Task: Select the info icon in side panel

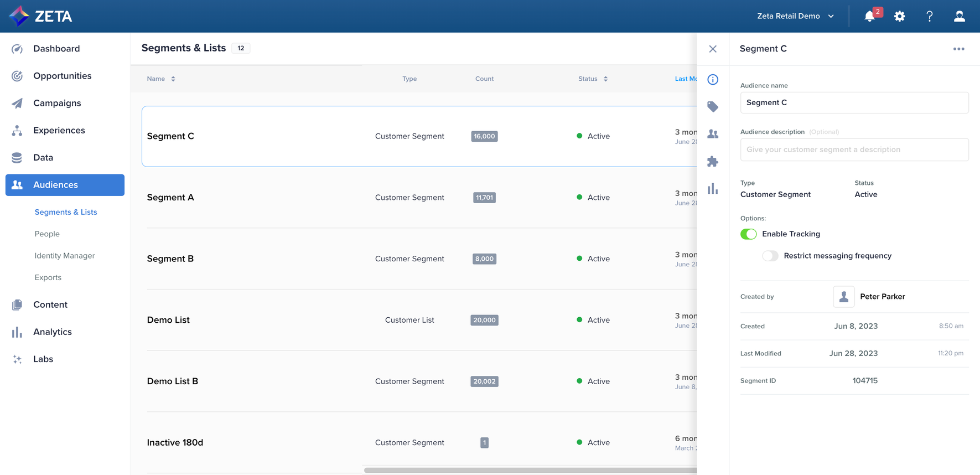Action: coord(713,80)
